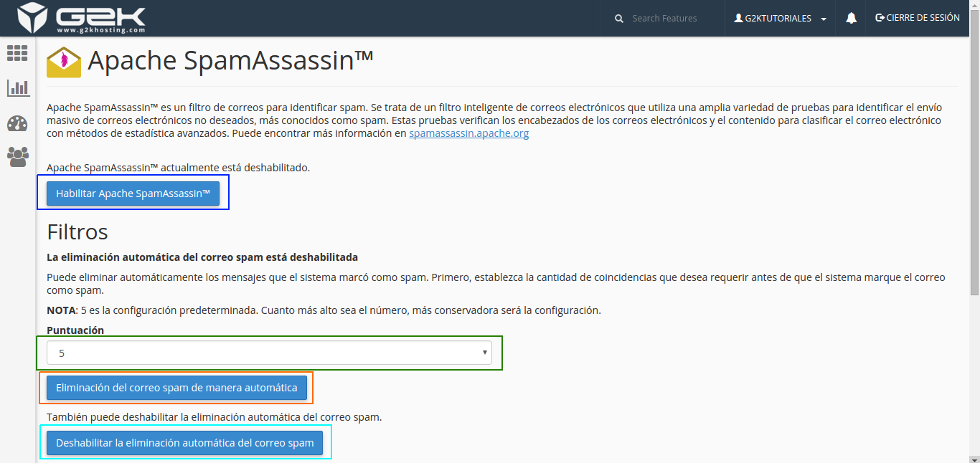The height and width of the screenshot is (463, 980).
Task: Click the SpamAssassin actualmente deshabilitado status text
Action: coord(178,168)
